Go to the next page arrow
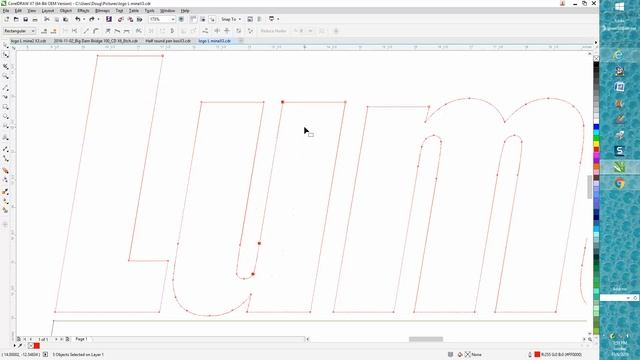The width and height of the screenshot is (640, 360). pos(57,339)
